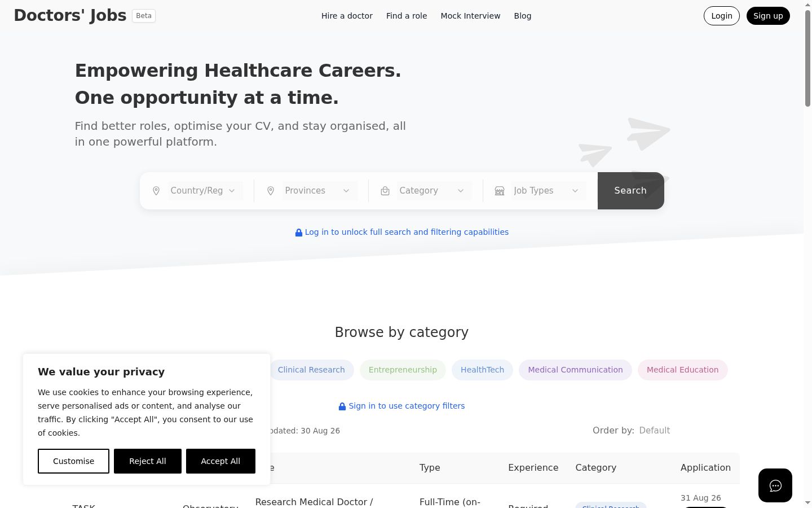Expand the Category dropdown

click(434, 191)
